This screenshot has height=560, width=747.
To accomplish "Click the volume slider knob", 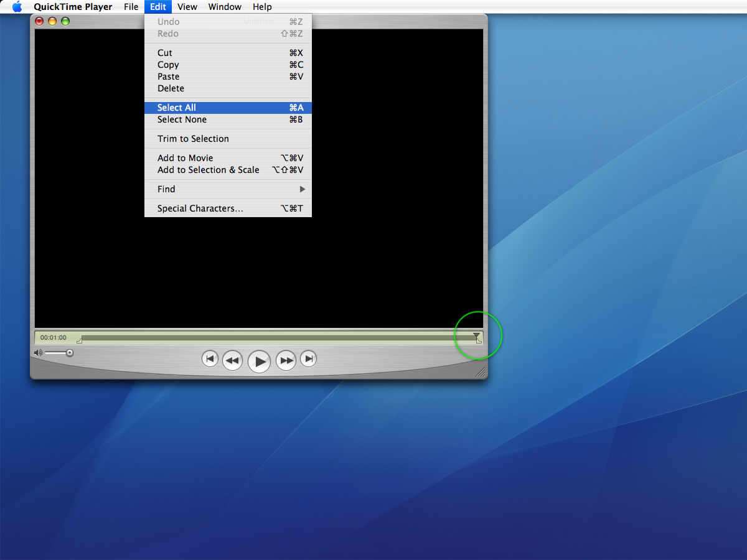I will pos(70,353).
